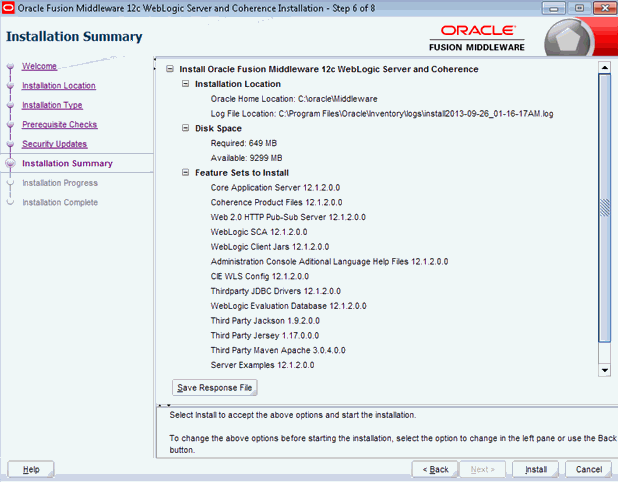Select the Required: 649 MB row
Image resolution: width=618 pixels, height=482 pixels.
(244, 143)
